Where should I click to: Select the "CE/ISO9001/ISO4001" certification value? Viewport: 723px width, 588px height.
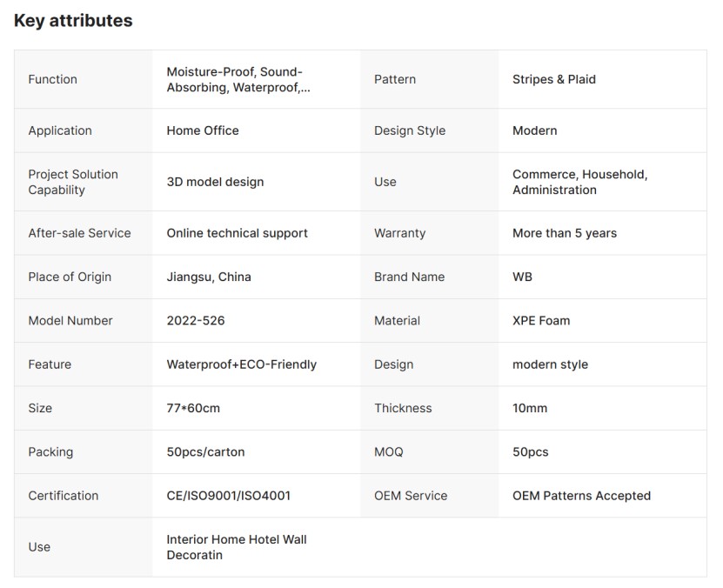(228, 496)
